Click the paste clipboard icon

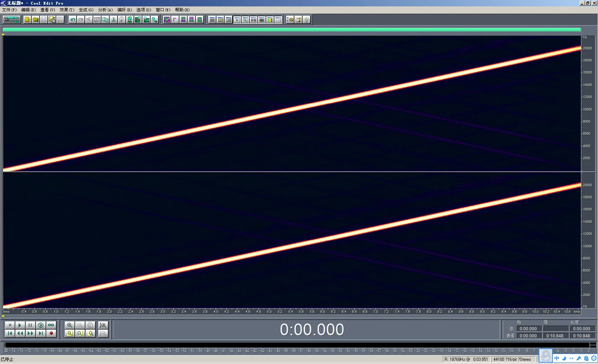point(122,20)
